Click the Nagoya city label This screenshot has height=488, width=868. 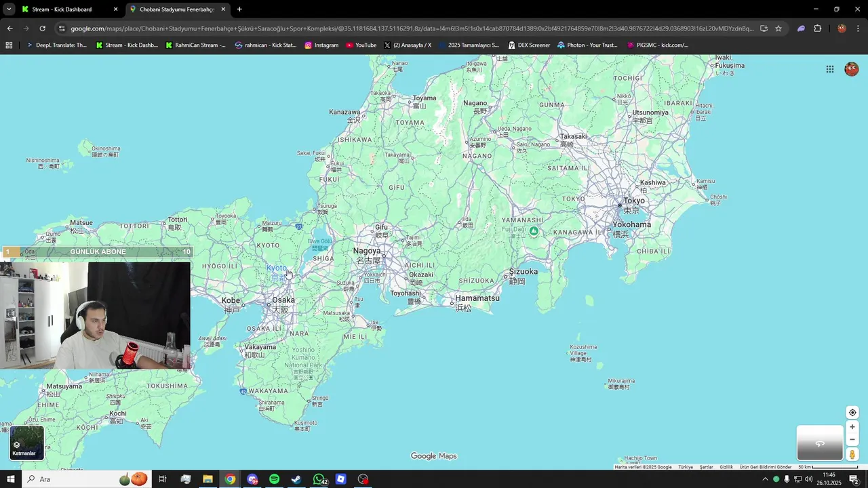pyautogui.click(x=367, y=251)
